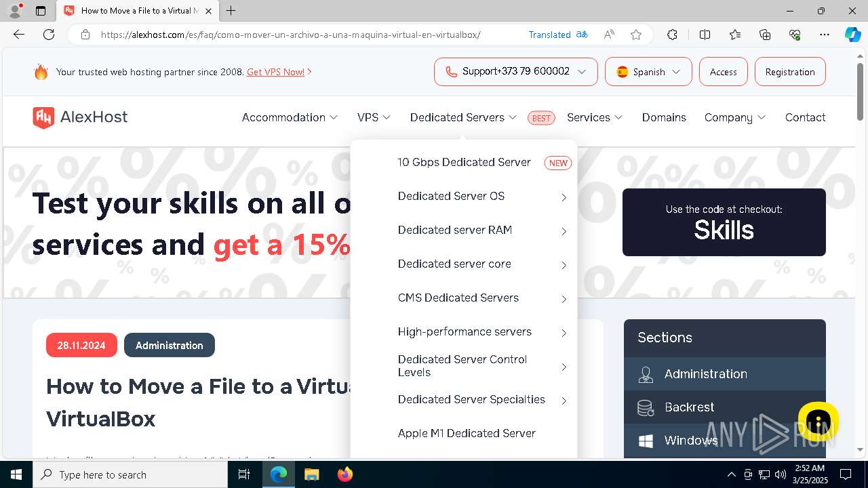The width and height of the screenshot is (868, 488).
Task: Open the browser profile icon
Action: tap(14, 11)
